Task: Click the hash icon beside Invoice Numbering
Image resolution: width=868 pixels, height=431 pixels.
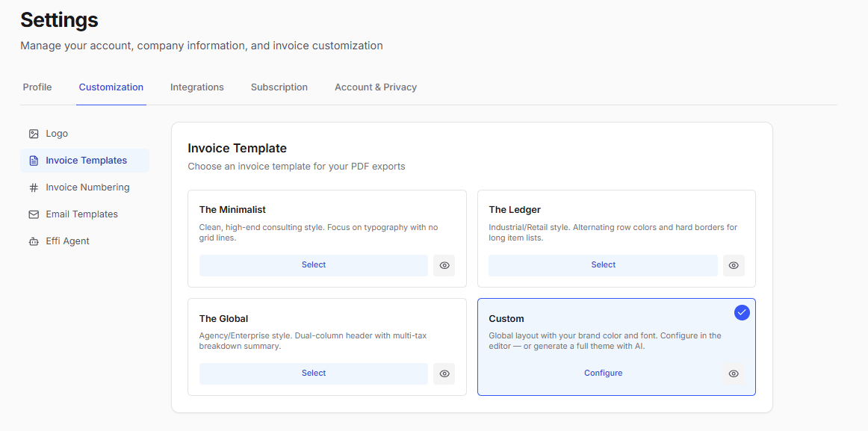Action: coord(34,187)
